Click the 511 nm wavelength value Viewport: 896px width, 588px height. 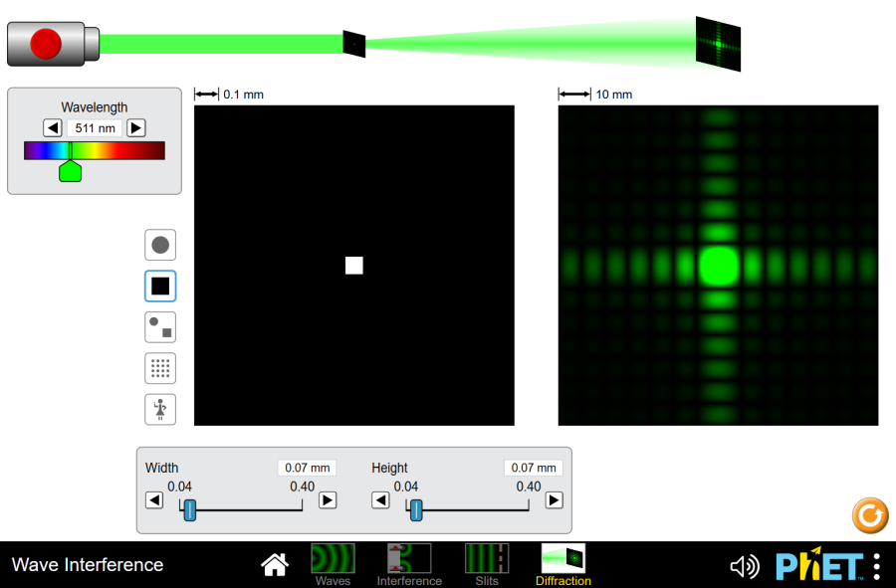point(95,128)
